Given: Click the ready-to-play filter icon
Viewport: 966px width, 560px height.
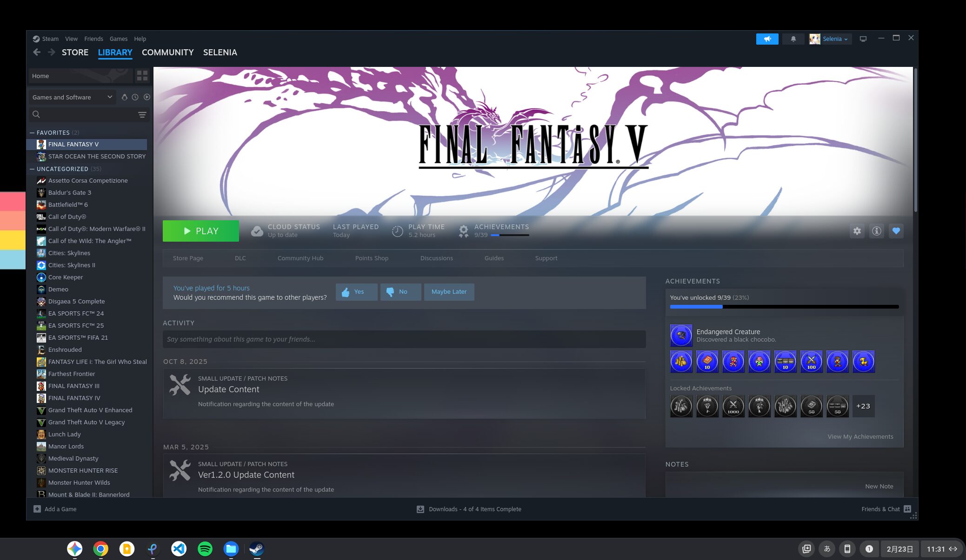Looking at the screenshot, I should click(147, 97).
